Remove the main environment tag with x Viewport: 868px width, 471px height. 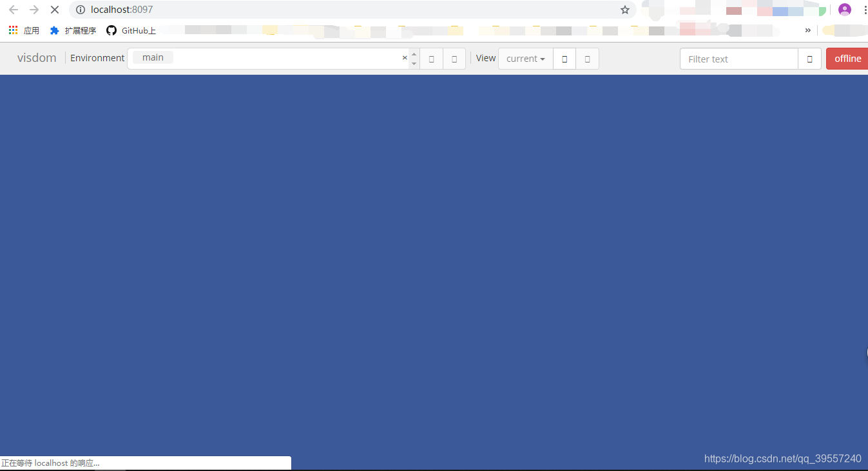tap(405, 58)
